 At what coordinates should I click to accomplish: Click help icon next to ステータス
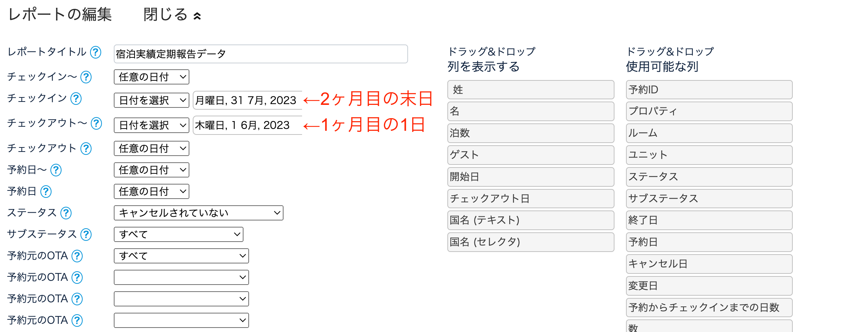(x=66, y=213)
